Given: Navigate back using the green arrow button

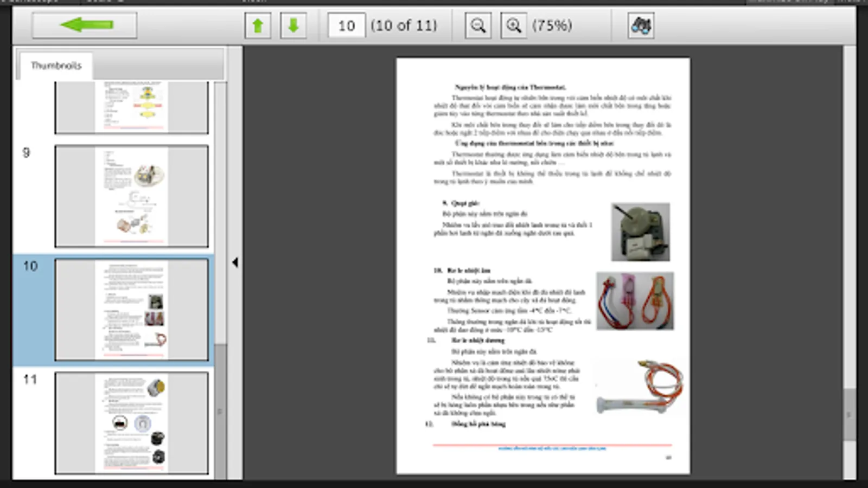Looking at the screenshot, I should tap(84, 24).
